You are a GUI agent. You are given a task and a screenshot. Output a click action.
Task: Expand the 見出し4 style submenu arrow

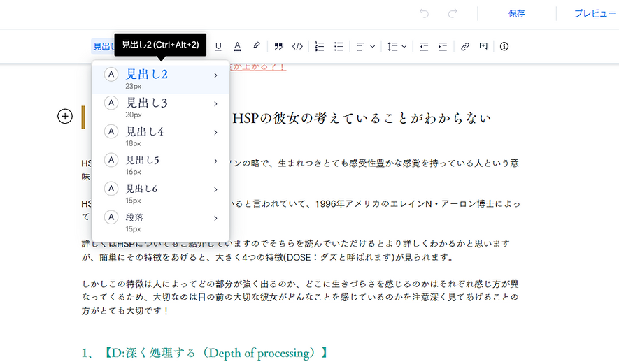(215, 133)
